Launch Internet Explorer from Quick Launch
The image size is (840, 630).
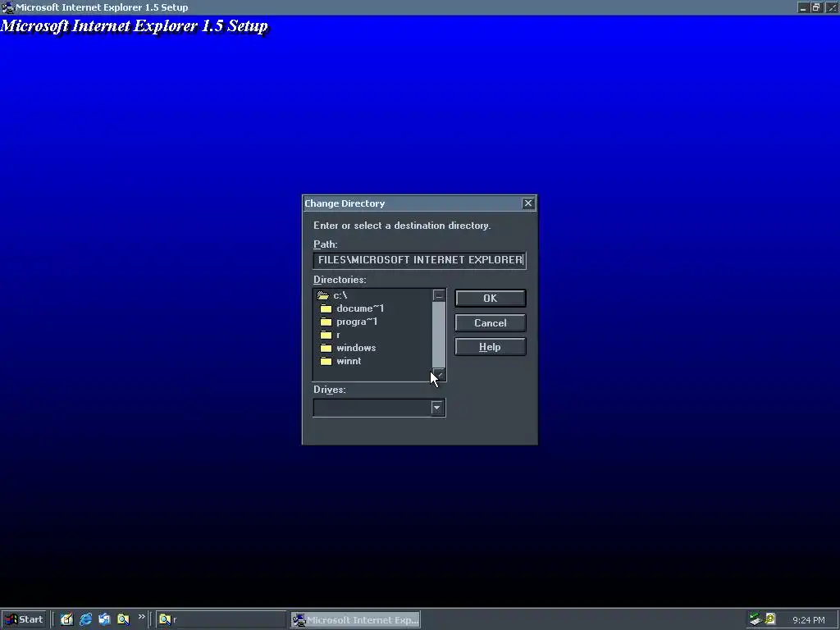point(85,619)
